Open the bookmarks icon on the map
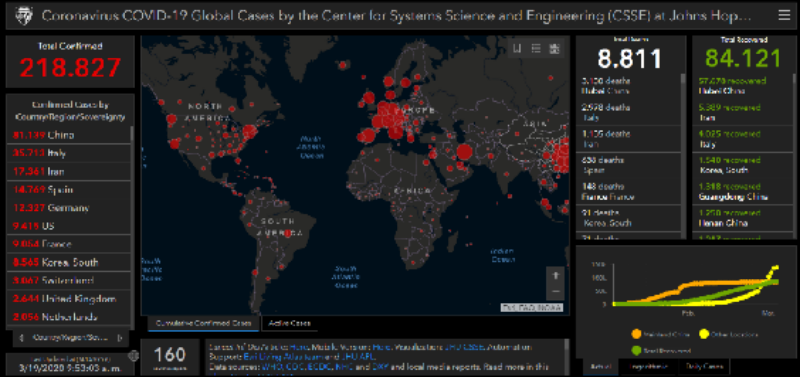 pyautogui.click(x=517, y=48)
